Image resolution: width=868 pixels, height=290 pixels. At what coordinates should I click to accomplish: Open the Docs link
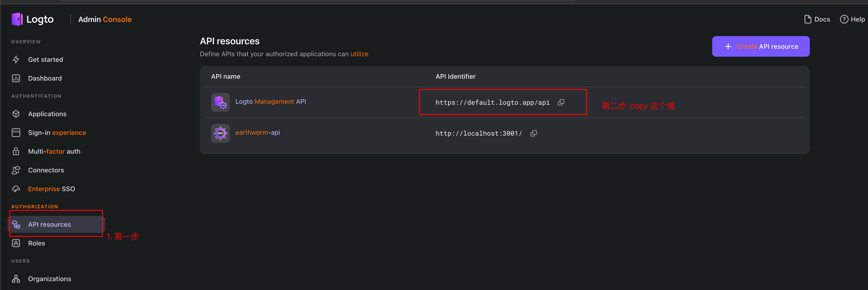click(x=817, y=19)
